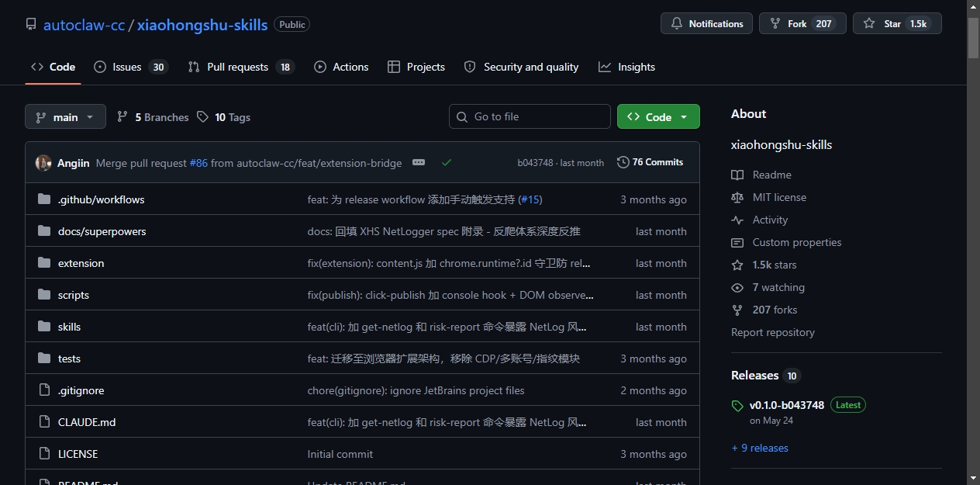Screen dimensions: 980x485
Task: Open the autoclaw-cc owner link
Action: point(84,25)
